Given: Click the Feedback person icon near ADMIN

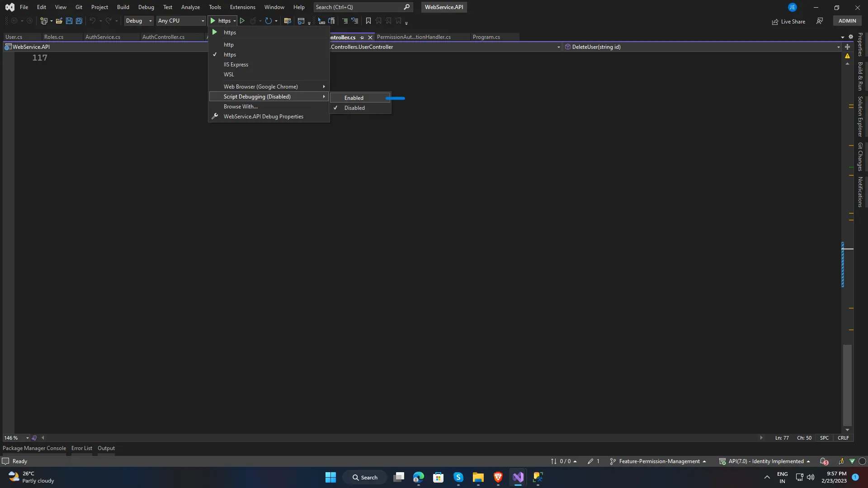Looking at the screenshot, I should tap(820, 21).
